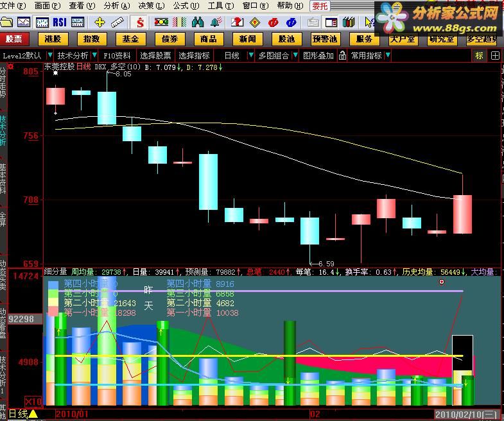
Task: Click the 2010/02/10 date label
Action: (x=467, y=414)
